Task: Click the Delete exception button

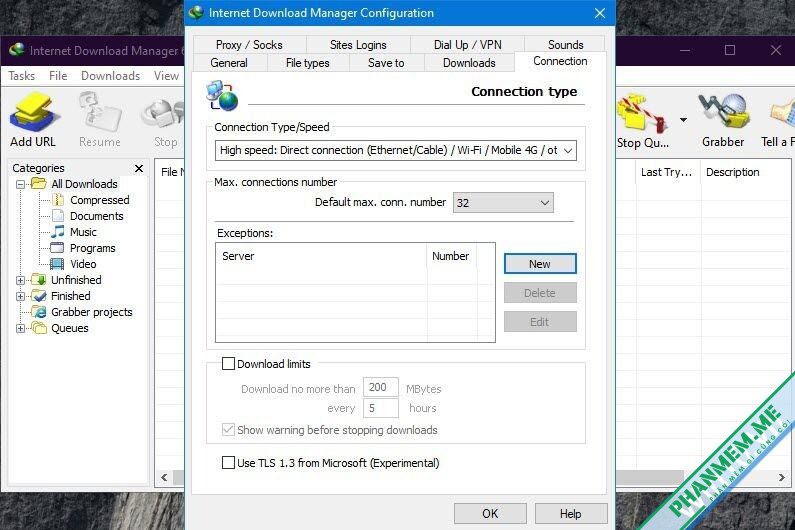Action: click(x=540, y=293)
